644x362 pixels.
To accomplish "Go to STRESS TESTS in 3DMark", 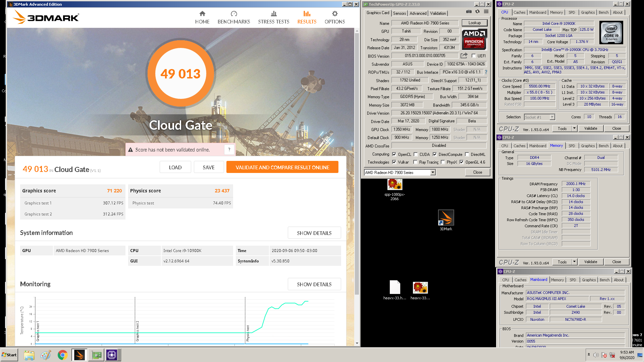I will click(x=274, y=17).
